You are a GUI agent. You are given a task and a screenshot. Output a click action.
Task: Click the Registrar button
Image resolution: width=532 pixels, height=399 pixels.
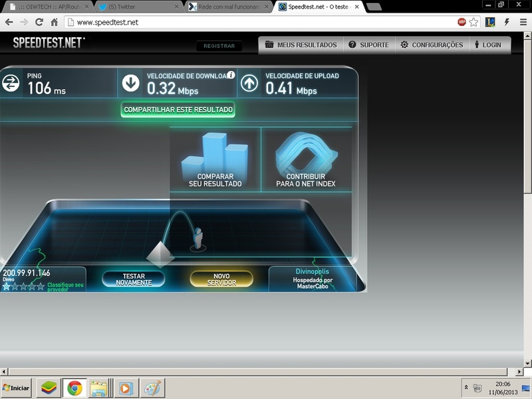tap(219, 46)
